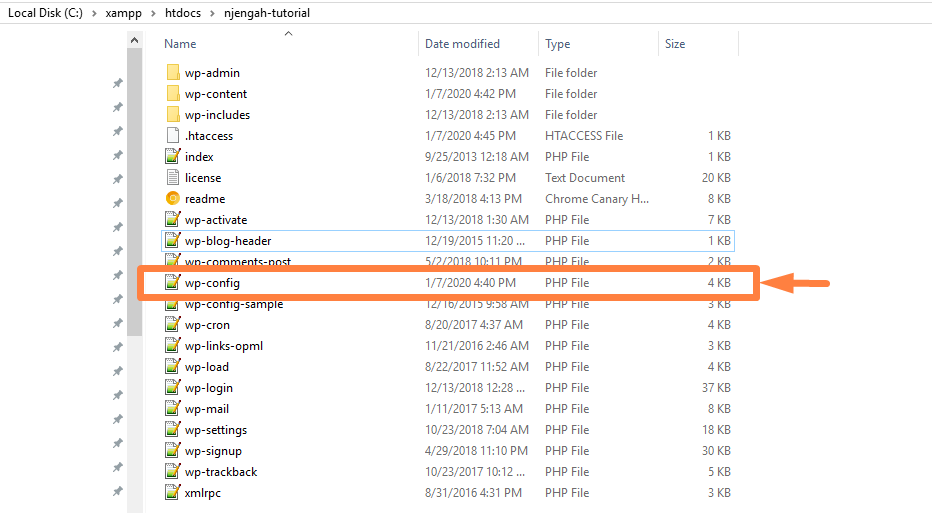Click 20 KB size of license
This screenshot has width=932, height=513.
tap(716, 178)
